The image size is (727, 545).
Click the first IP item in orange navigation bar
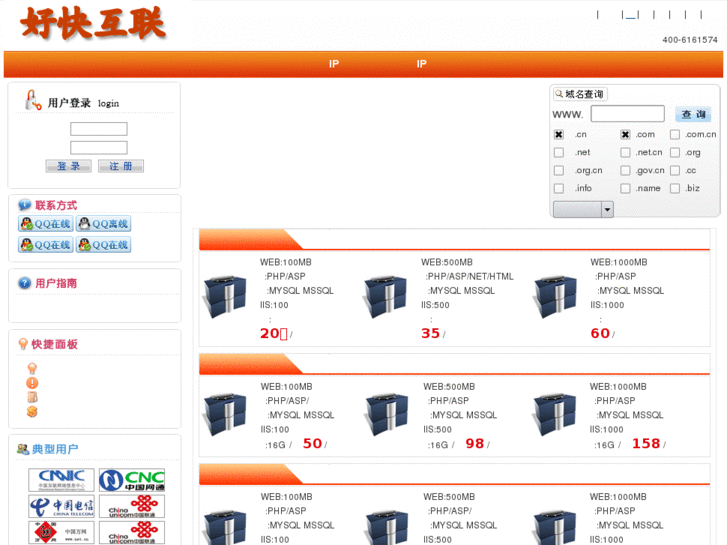(334, 64)
